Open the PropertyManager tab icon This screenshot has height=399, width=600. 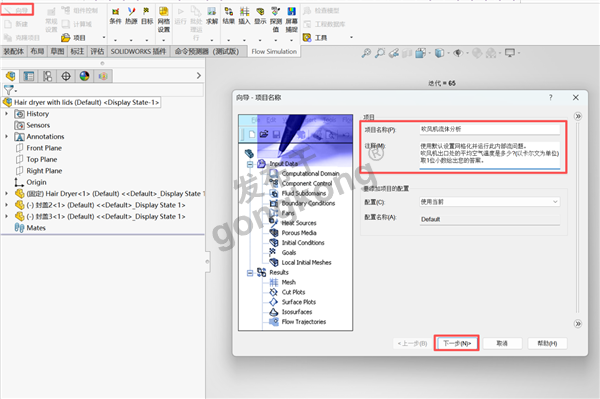click(x=29, y=76)
